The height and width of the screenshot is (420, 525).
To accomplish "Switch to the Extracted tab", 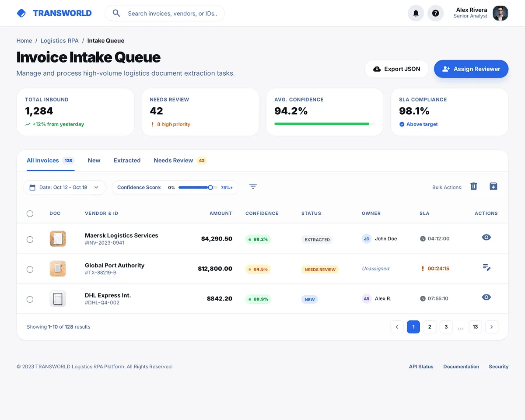I will click(127, 161).
